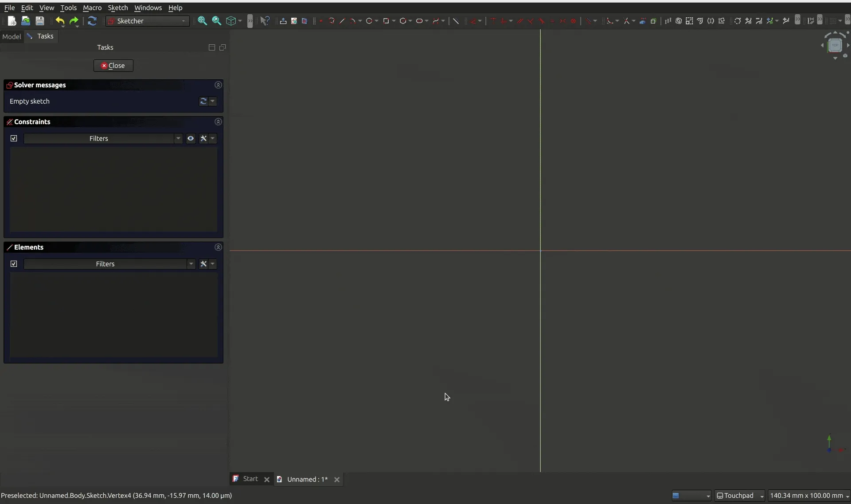Fit all content on screen

pyautogui.click(x=202, y=21)
